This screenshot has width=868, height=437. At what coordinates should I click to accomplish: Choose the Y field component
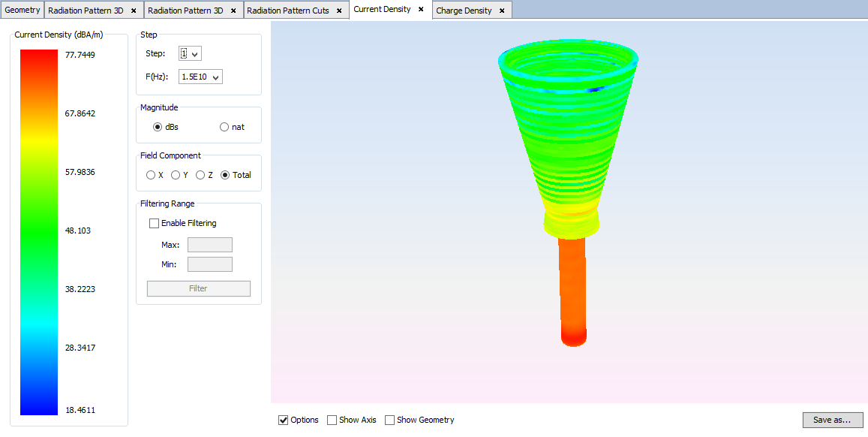[x=176, y=175]
